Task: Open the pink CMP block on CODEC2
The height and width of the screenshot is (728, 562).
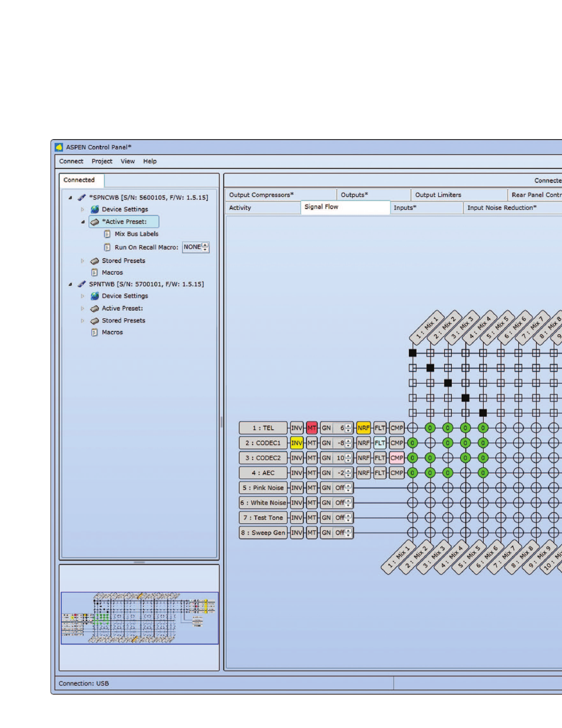Action: pos(397,458)
